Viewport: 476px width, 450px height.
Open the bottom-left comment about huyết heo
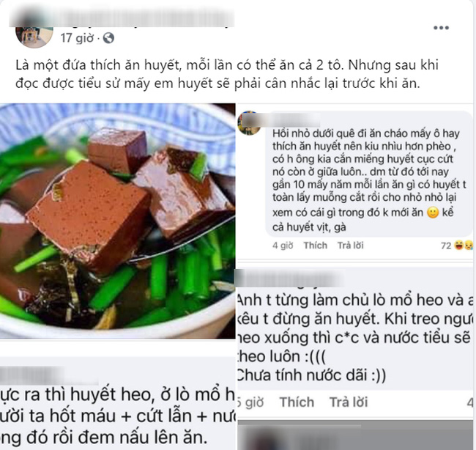click(x=117, y=416)
